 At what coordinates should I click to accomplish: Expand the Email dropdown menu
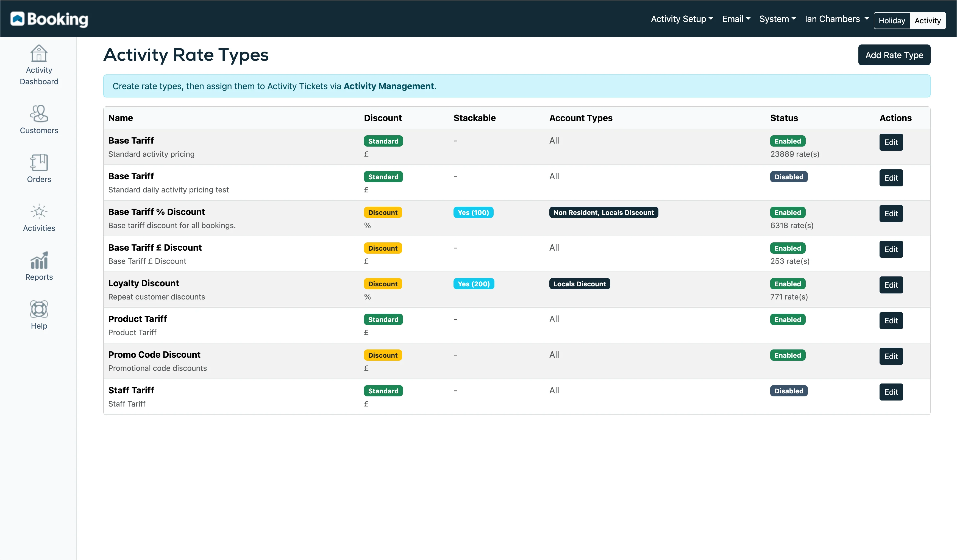[736, 19]
